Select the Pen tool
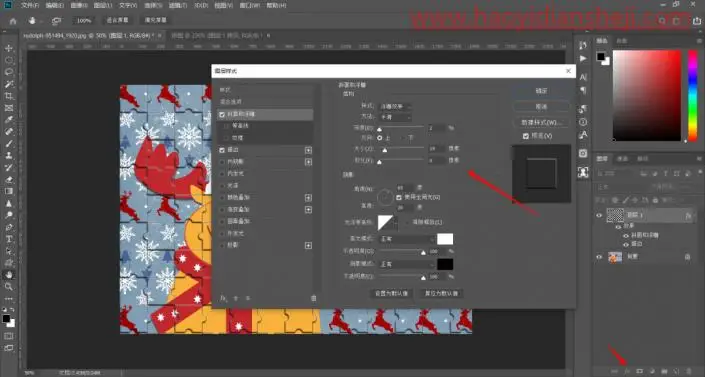This screenshot has height=377, width=705. pyautogui.click(x=9, y=227)
